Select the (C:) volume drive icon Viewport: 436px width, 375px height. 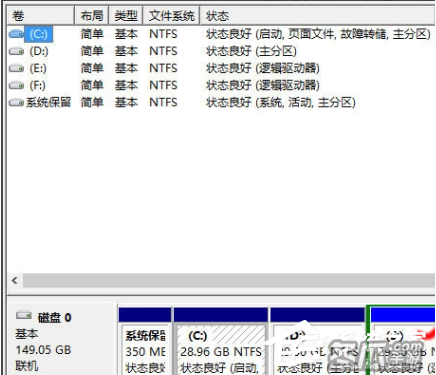tap(16, 34)
